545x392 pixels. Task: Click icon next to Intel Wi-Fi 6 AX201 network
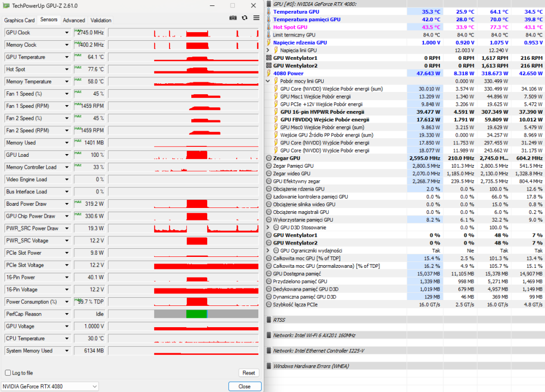(269, 335)
